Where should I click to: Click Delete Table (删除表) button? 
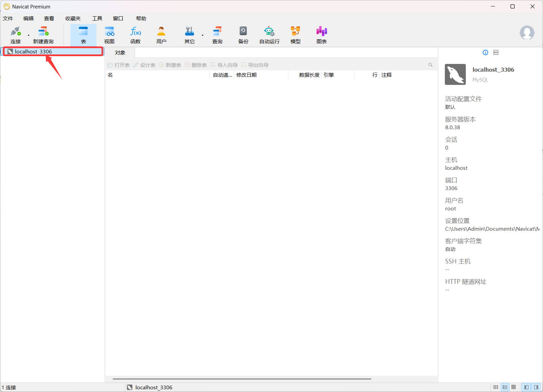[196, 65]
